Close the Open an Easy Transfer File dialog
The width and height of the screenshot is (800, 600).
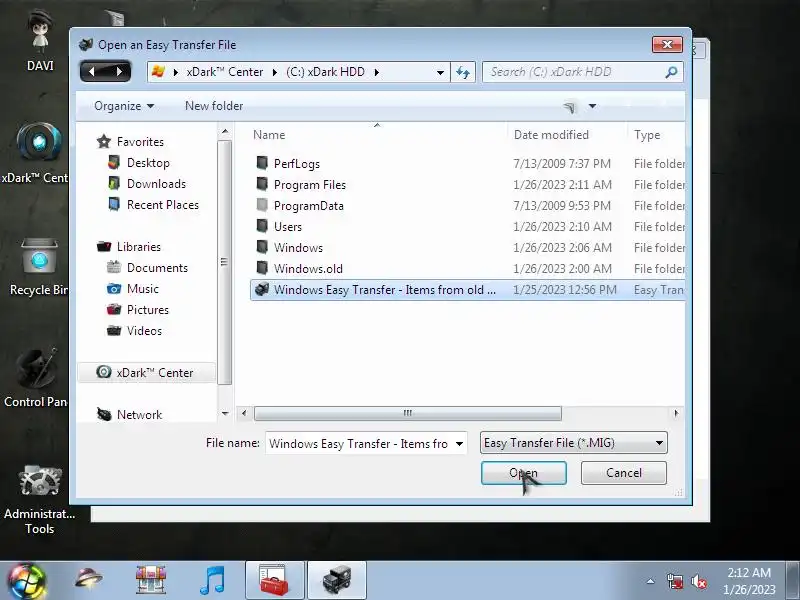click(667, 44)
